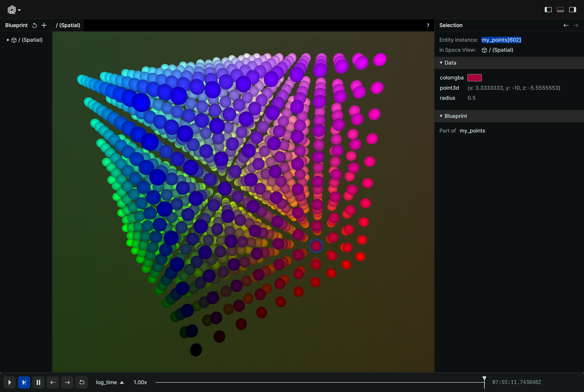
Task: Step back one time frame
Action: pos(53,382)
